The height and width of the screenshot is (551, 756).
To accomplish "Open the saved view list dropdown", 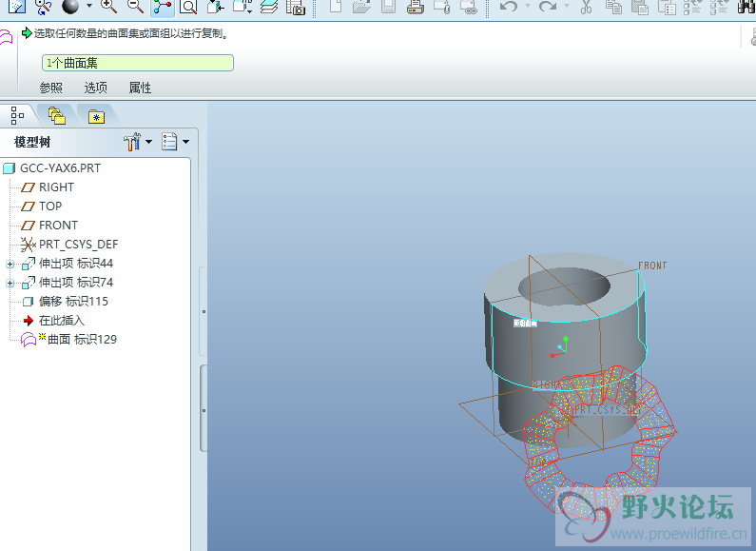I will pos(242,7).
